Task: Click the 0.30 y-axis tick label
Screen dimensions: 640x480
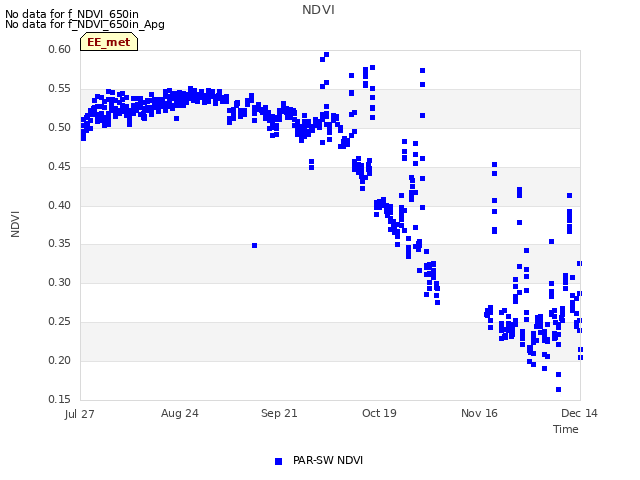Action: pyautogui.click(x=60, y=282)
